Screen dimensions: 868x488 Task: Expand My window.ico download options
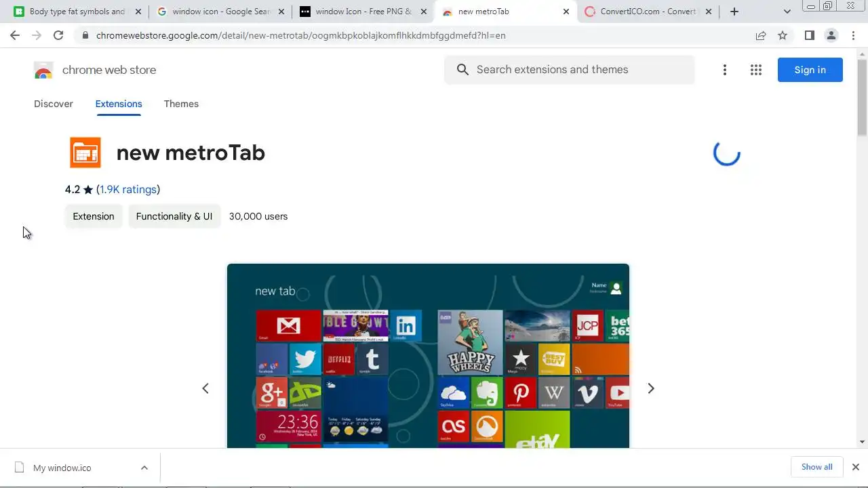point(144,468)
